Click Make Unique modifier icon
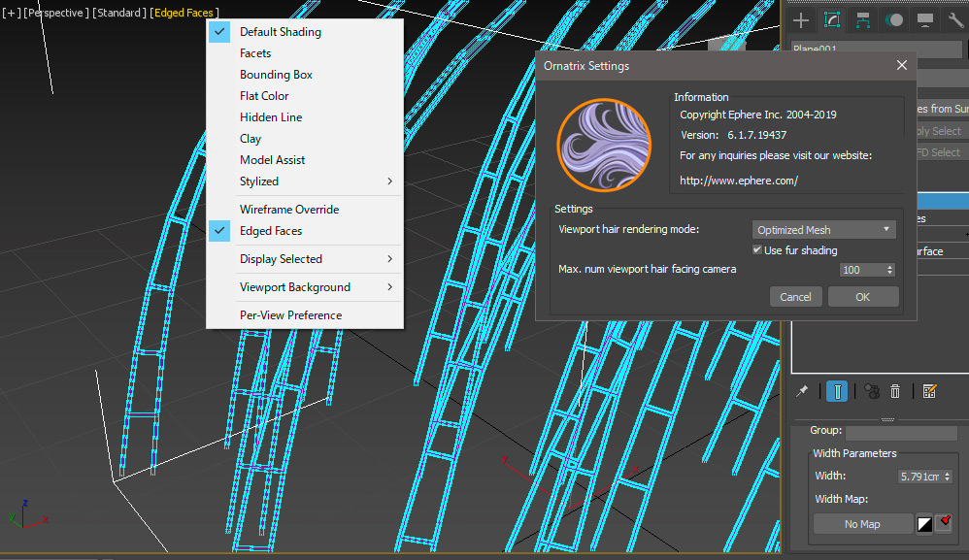This screenshot has width=969, height=560. point(871,391)
